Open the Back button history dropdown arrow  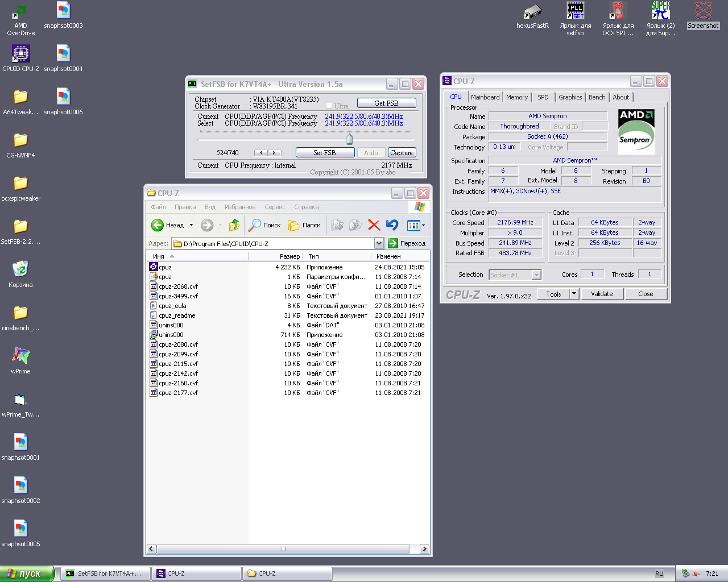tap(191, 225)
